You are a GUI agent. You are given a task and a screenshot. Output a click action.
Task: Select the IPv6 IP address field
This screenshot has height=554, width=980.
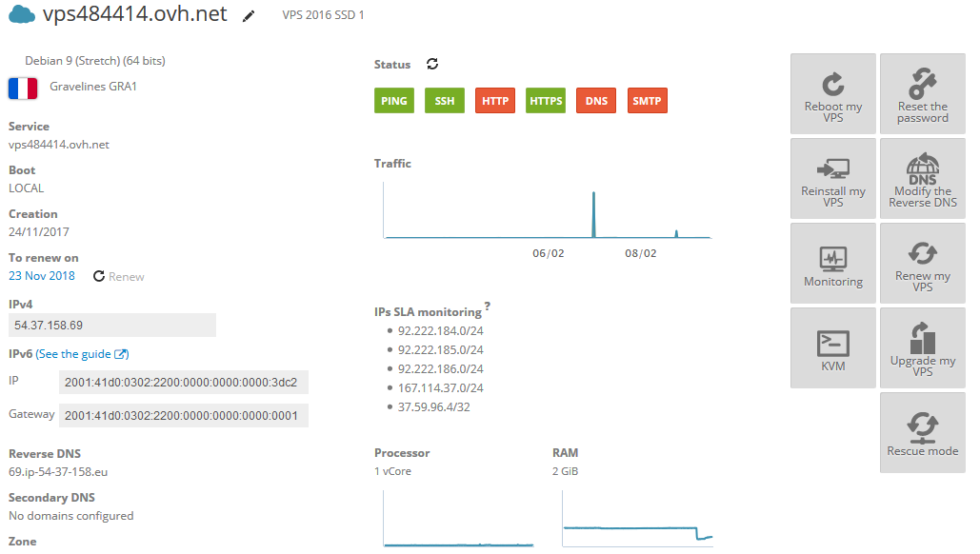tap(184, 383)
